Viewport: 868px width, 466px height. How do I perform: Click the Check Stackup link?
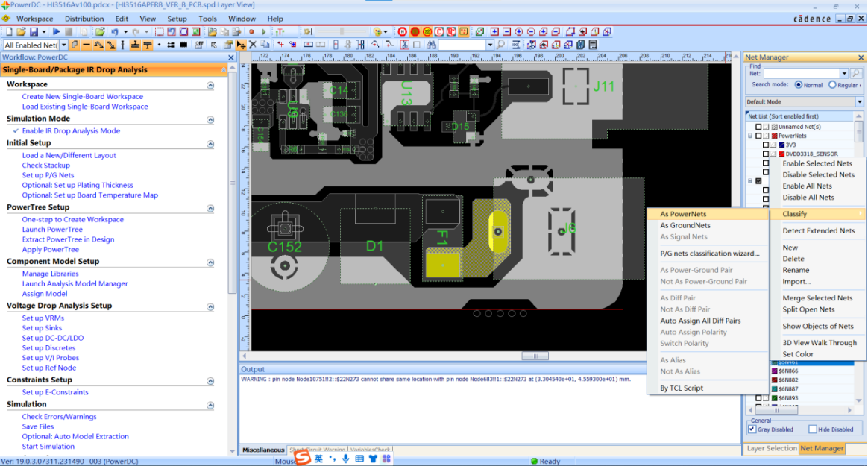(46, 165)
